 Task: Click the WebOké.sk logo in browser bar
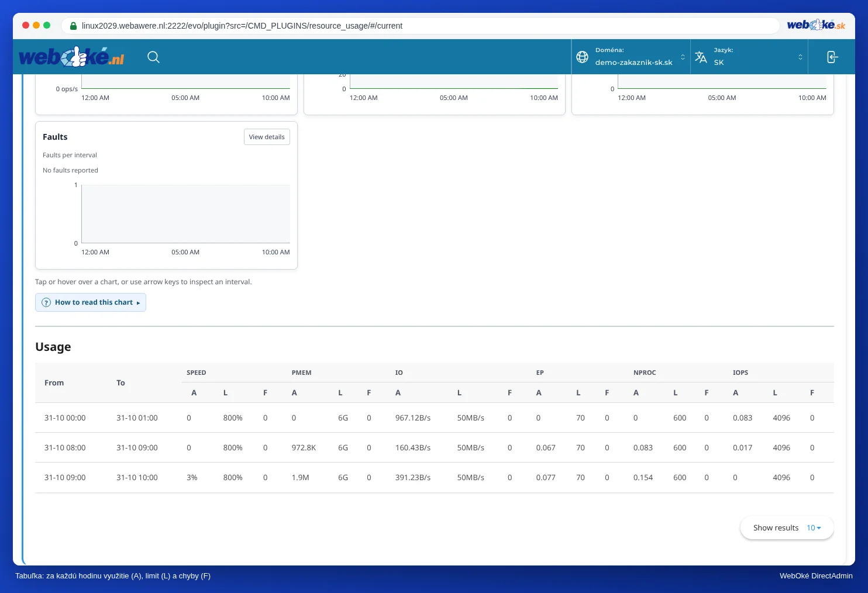click(x=816, y=25)
